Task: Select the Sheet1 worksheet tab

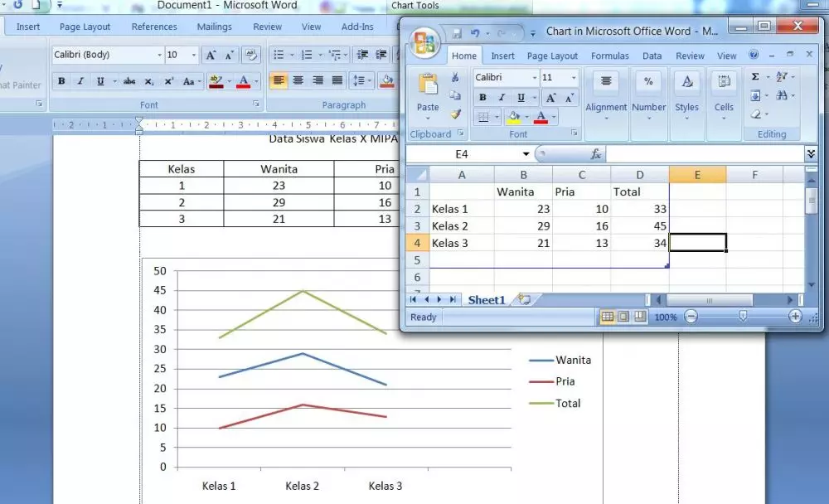Action: click(486, 300)
